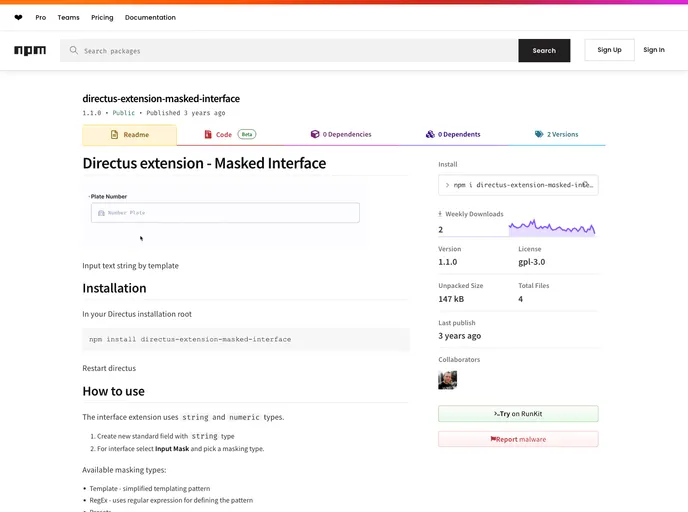Click the 'Available masking types:' text

[124, 470]
